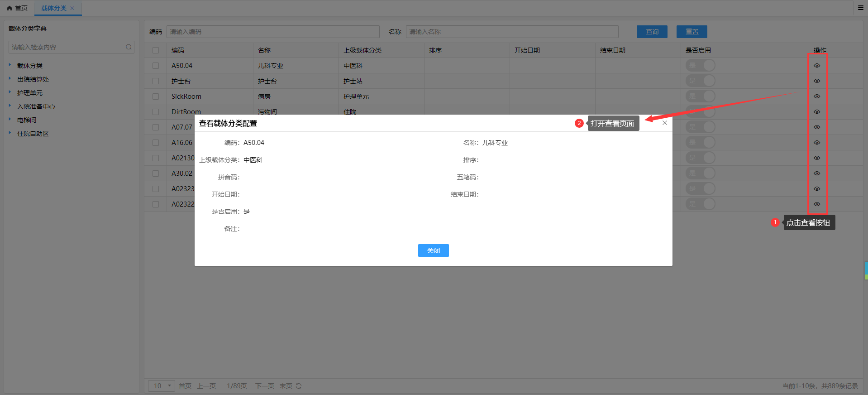Close the 查看载体分类配置 dialog with the X

click(664, 123)
